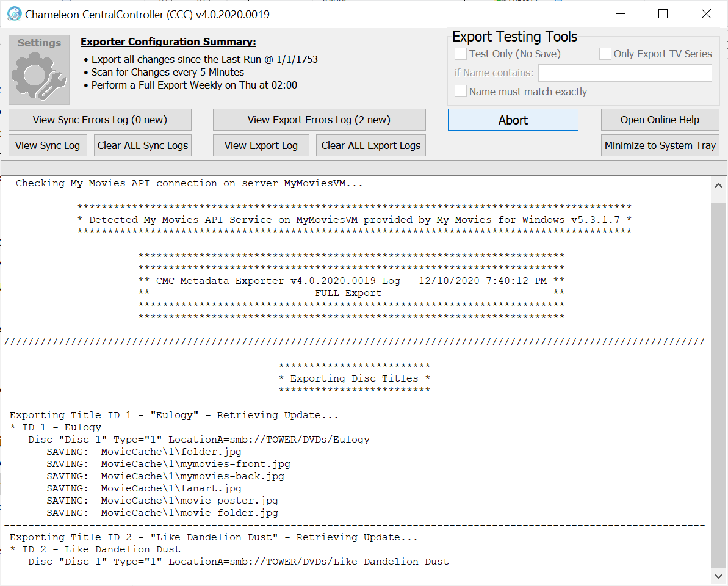
Task: Enable the Test Only (No Save) checkbox
Action: click(461, 54)
